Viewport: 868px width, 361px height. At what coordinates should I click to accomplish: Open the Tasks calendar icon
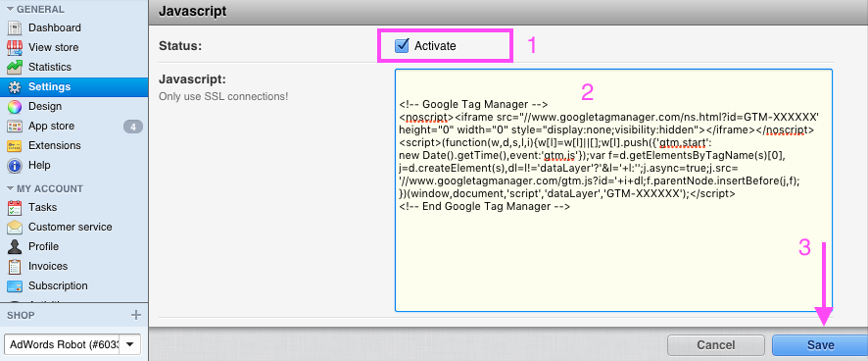point(15,207)
